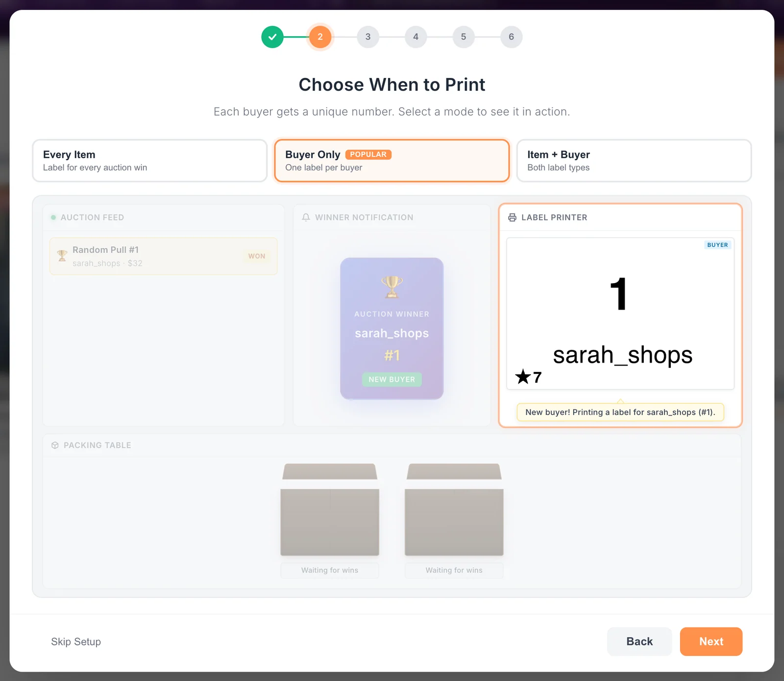Click Skip Setup link
Image resolution: width=784 pixels, height=681 pixels.
[76, 642]
